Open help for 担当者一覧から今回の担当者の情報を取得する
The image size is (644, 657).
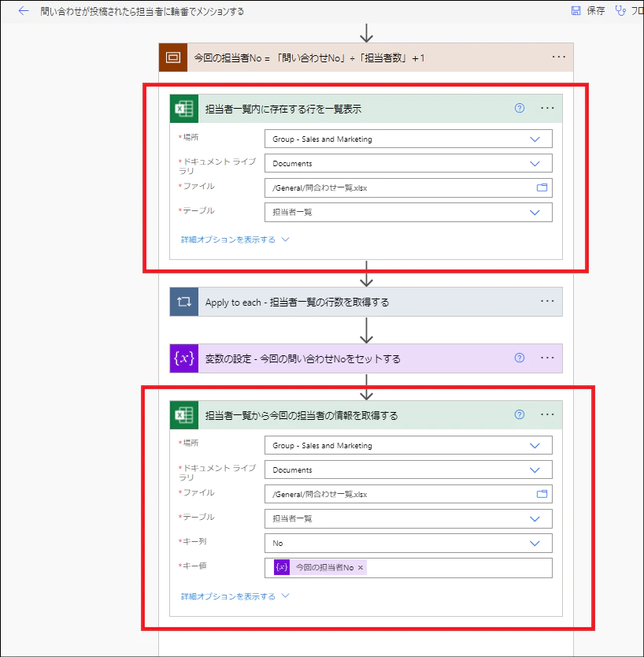tap(520, 414)
